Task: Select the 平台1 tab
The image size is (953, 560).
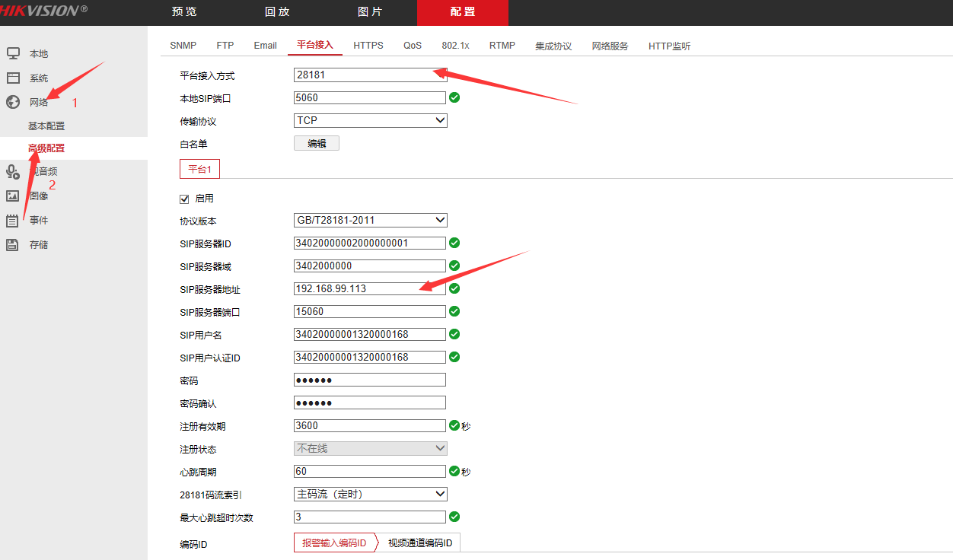Action: [199, 169]
